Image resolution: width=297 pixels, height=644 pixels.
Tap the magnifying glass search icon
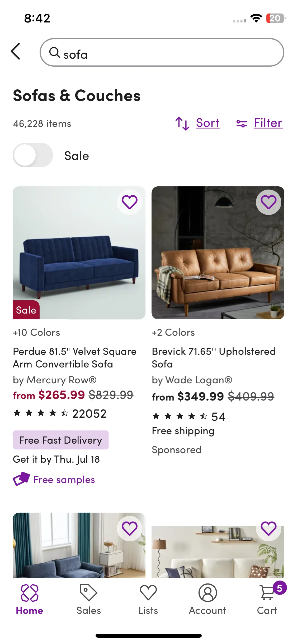(x=55, y=52)
